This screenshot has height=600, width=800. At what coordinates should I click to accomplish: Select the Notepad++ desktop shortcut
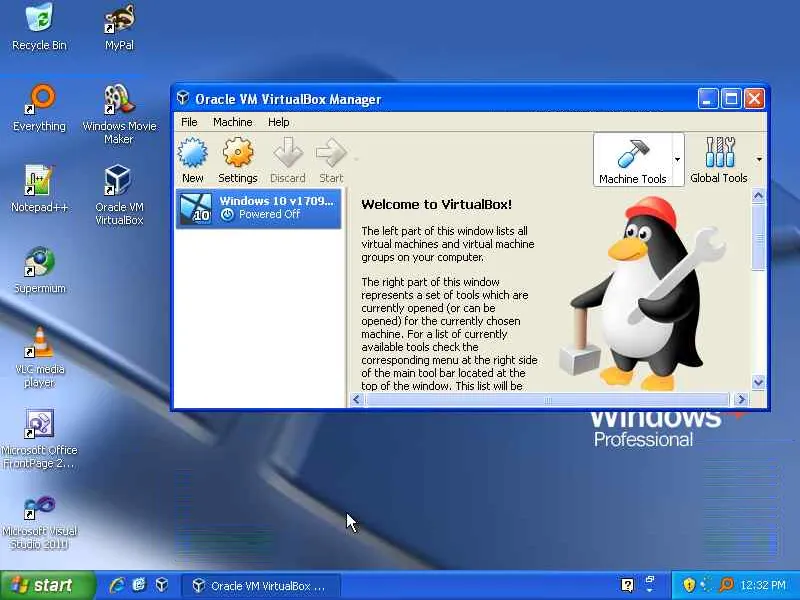click(39, 189)
